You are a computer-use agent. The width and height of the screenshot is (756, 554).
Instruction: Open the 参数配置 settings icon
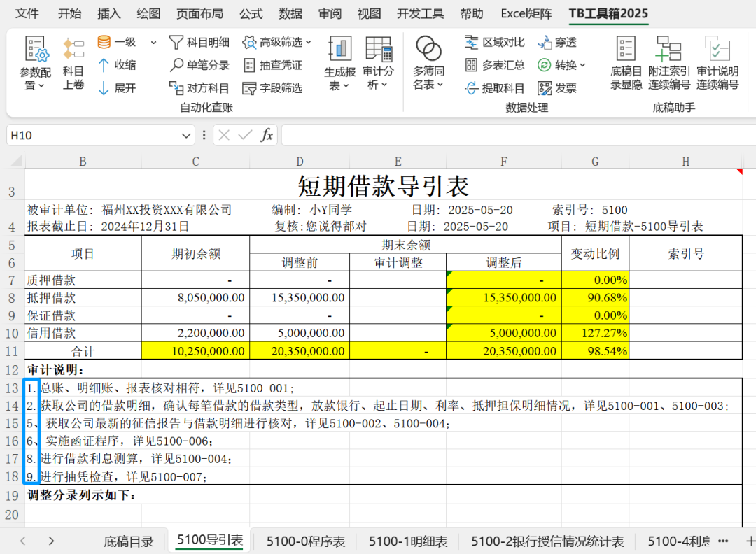(36, 49)
